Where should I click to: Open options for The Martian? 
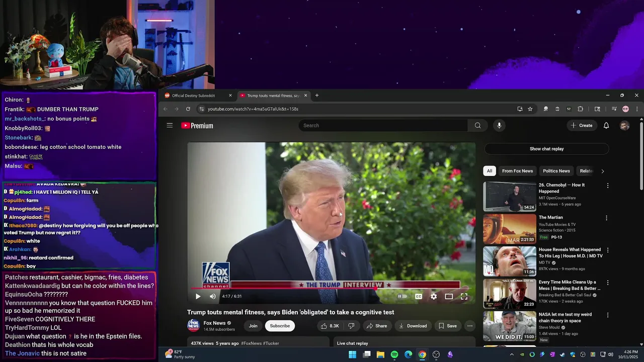click(x=606, y=218)
